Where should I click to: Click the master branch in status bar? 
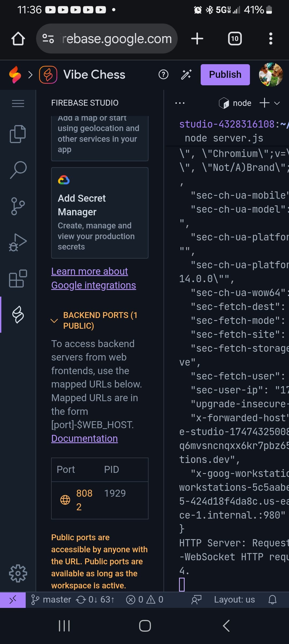coord(51,600)
